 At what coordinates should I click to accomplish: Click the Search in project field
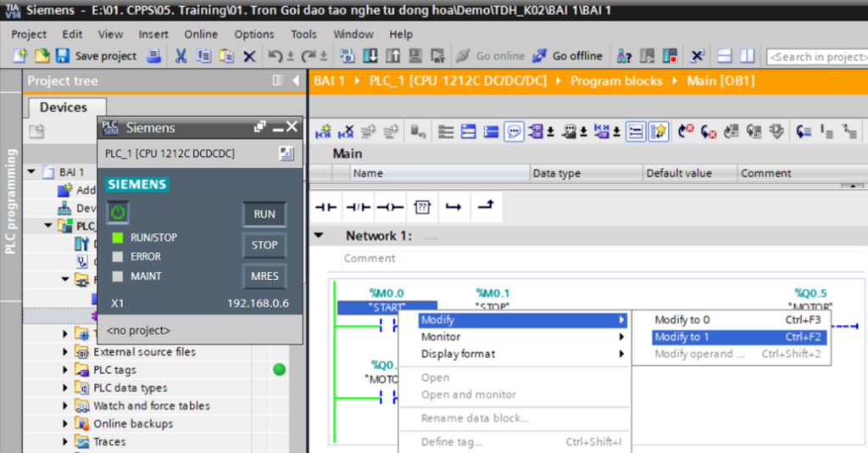click(x=815, y=56)
